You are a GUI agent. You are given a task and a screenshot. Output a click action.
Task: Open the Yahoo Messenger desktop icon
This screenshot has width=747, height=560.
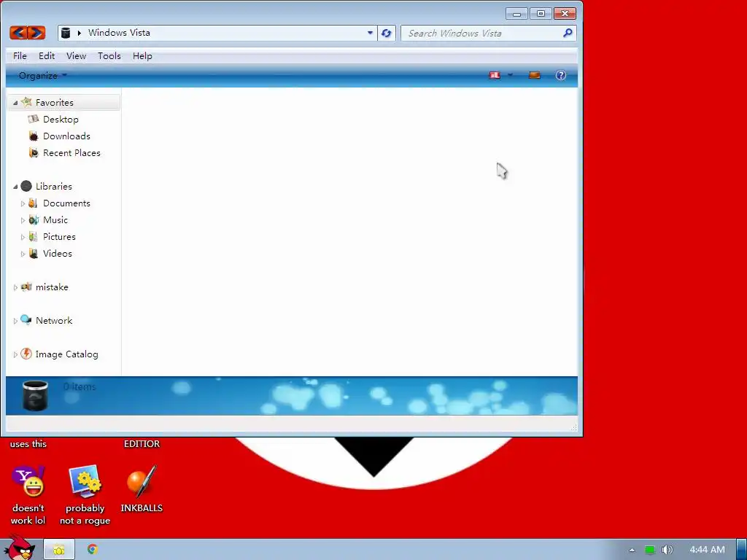click(28, 482)
